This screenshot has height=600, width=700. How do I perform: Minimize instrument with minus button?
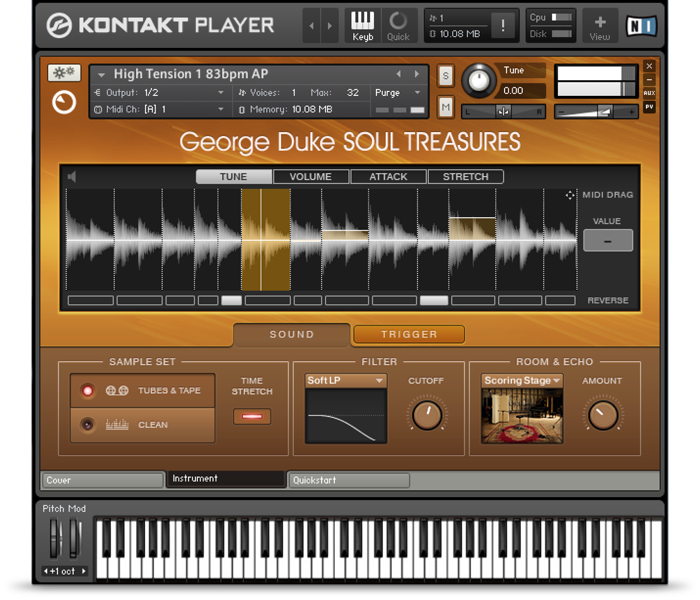[649, 79]
